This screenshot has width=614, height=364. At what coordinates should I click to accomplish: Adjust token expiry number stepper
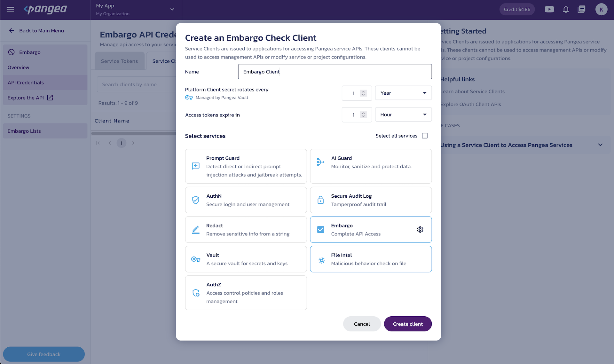coord(363,115)
